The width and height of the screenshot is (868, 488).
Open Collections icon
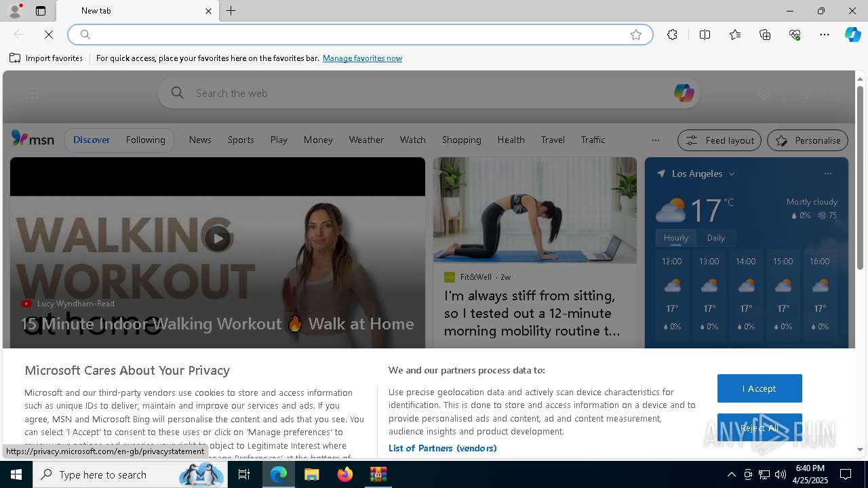pyautogui.click(x=765, y=35)
